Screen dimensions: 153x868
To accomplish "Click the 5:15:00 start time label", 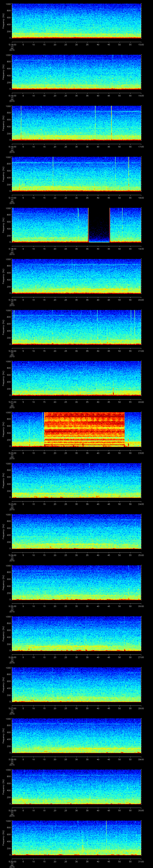I will (x=12, y=96).
